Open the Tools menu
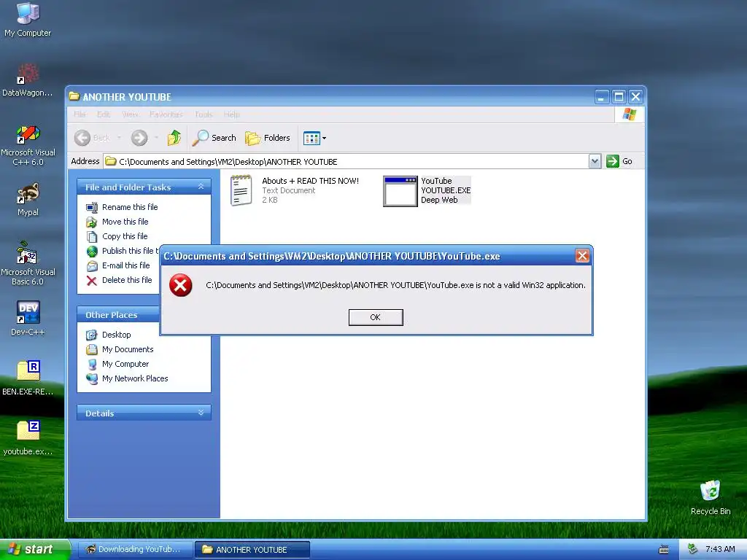The width and height of the screenshot is (747, 560). [x=204, y=114]
